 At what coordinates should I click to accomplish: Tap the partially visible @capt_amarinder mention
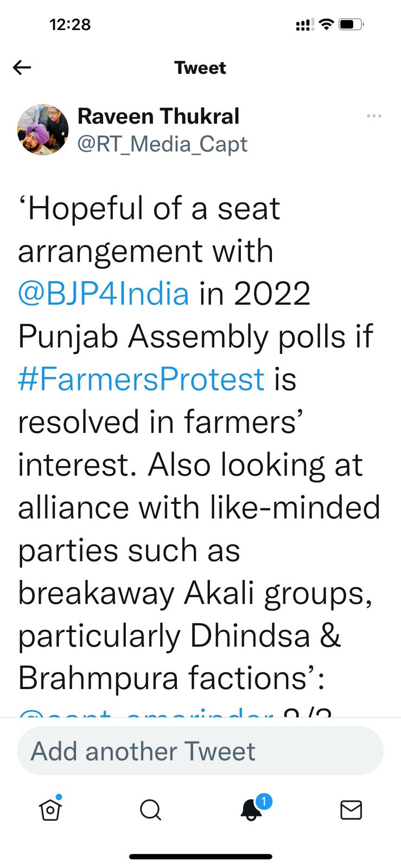pyautogui.click(x=145, y=712)
